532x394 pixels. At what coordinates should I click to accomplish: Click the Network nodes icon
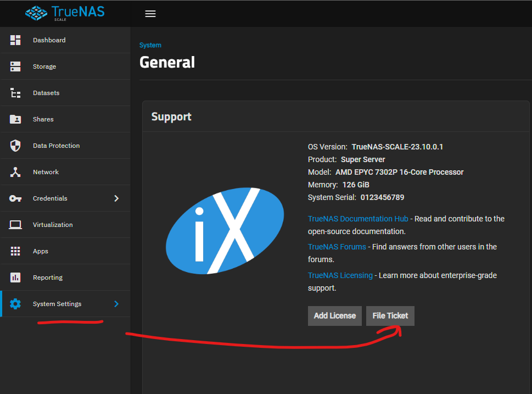coord(15,172)
